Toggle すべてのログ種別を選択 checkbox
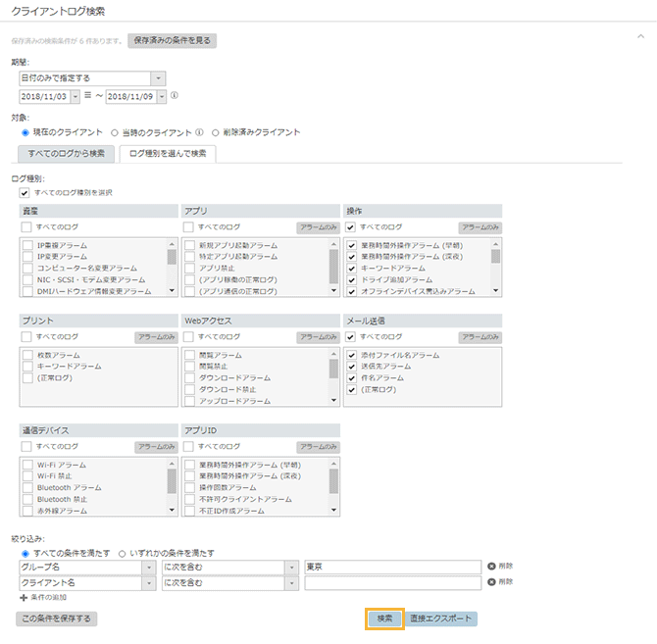657x644 pixels. (x=25, y=192)
